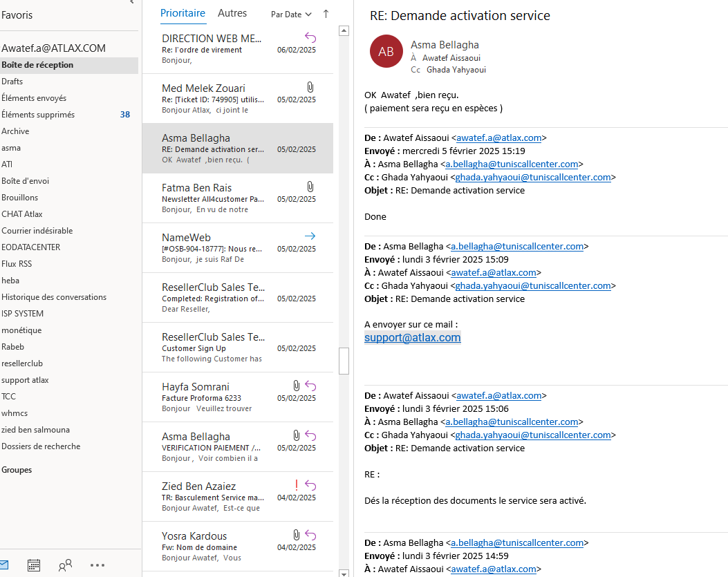Click replied arrow on DIRECTION WEB ME email
728x577 pixels.
click(310, 37)
